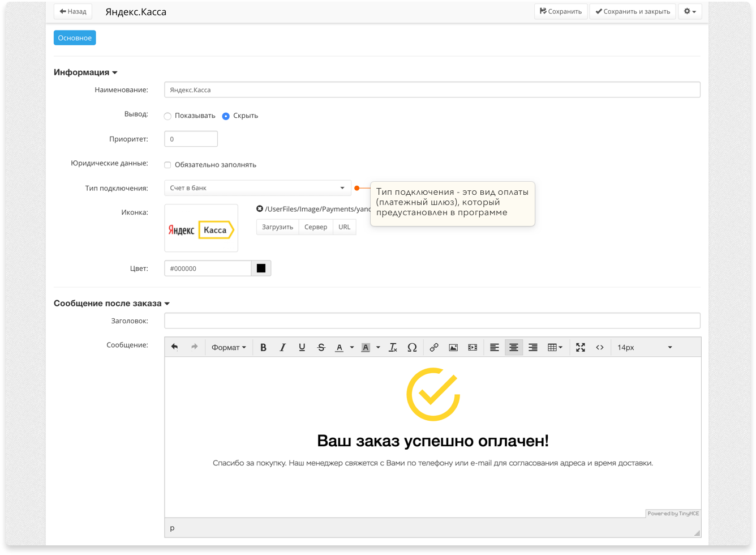This screenshot has width=756, height=555.
Task: Redo the last edit in the message editor
Action: 194,347
